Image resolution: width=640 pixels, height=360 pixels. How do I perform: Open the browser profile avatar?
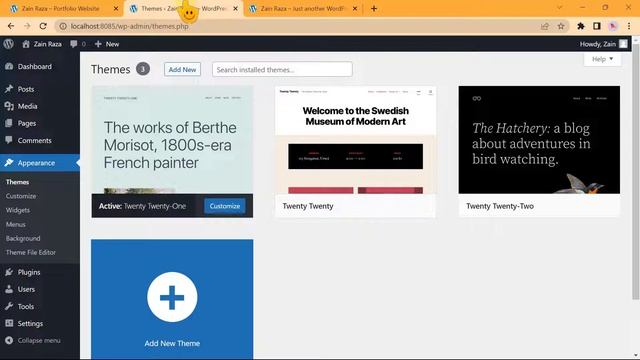click(613, 26)
